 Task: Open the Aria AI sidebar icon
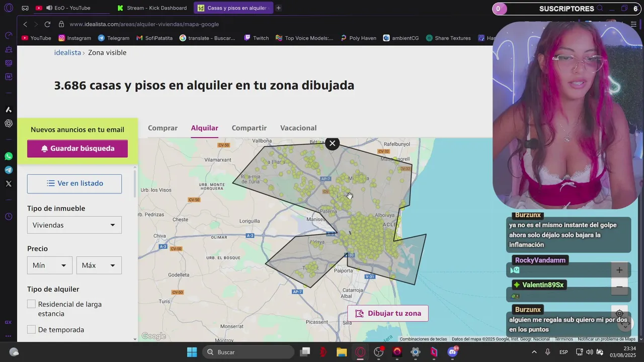pos(9,110)
